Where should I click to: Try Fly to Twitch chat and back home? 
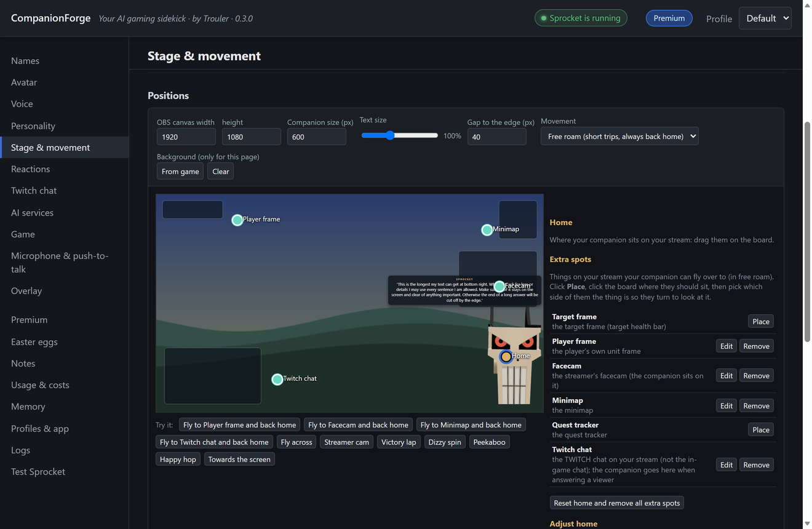tap(214, 442)
